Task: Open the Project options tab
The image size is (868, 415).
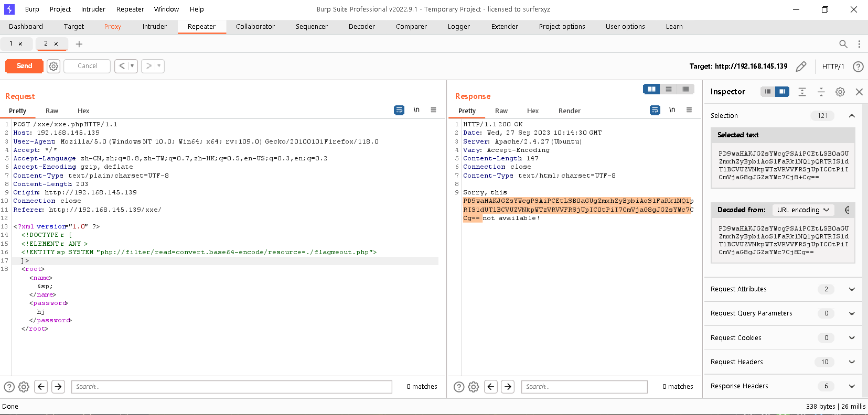Action: pyautogui.click(x=562, y=27)
